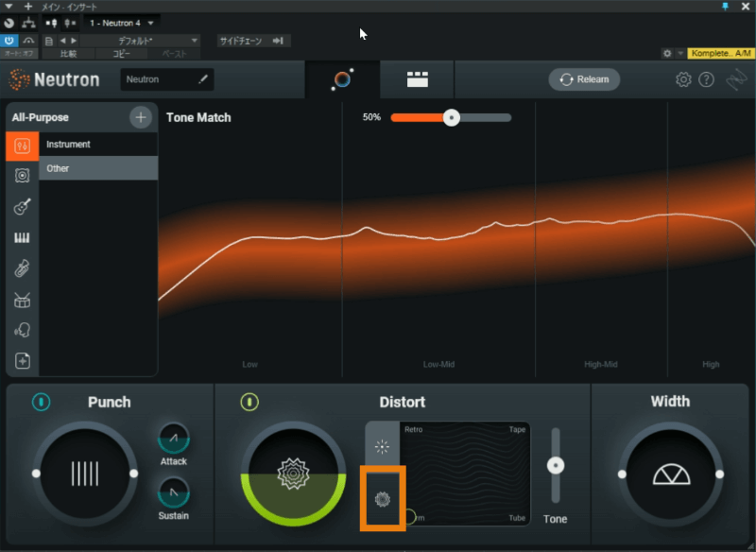Click the 比較 compare button
756x552 pixels.
(68, 54)
